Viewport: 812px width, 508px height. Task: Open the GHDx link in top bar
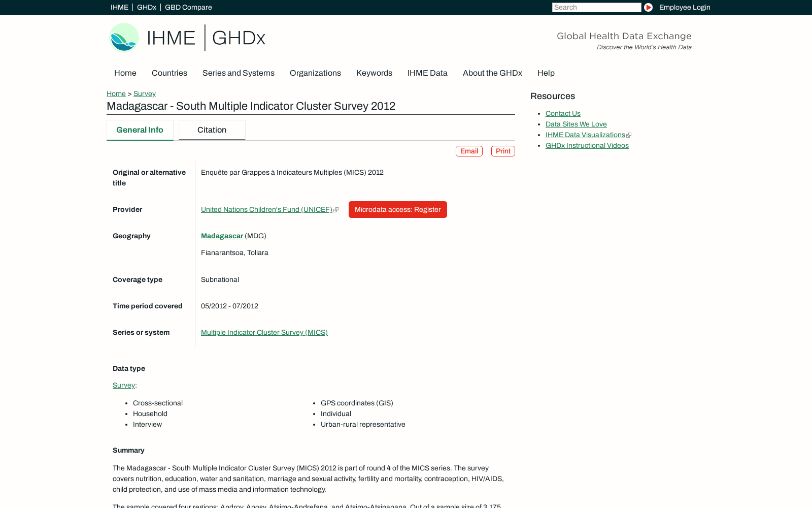[x=147, y=7]
